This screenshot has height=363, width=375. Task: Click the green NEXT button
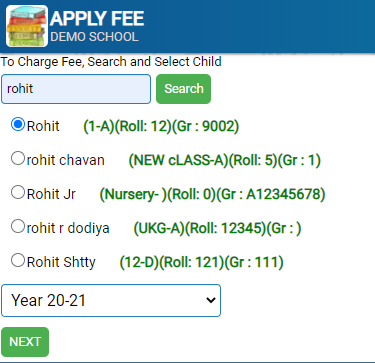point(25,342)
